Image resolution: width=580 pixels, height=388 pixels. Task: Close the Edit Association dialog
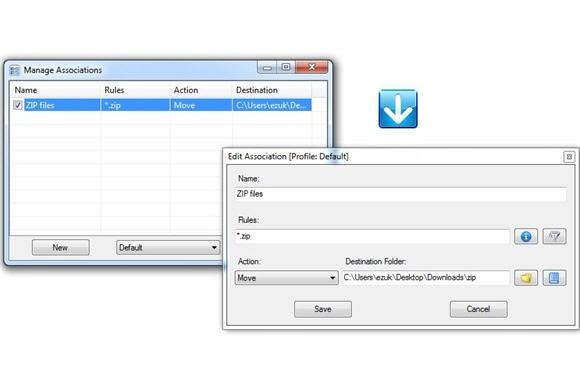(x=569, y=157)
